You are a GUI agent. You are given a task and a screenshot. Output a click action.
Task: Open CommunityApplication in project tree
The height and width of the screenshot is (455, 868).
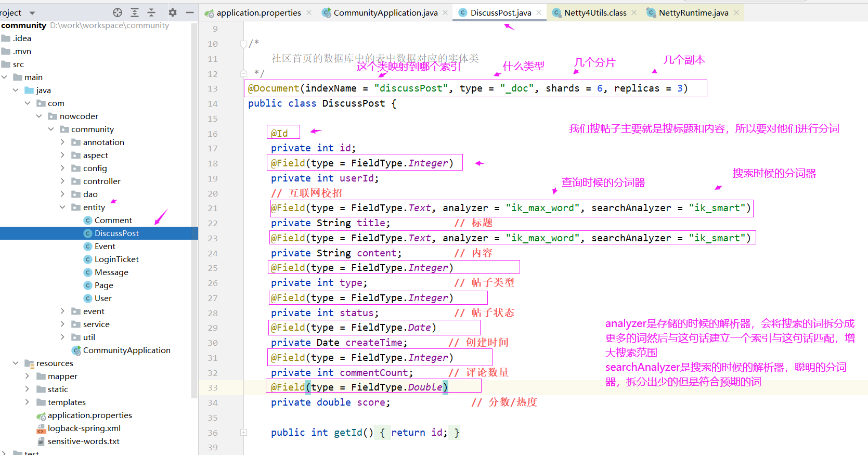point(121,350)
